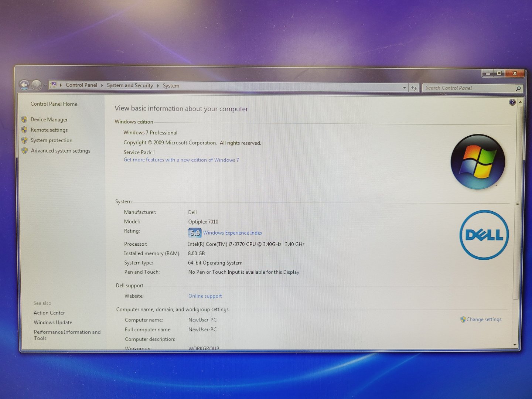This screenshot has height=399, width=532.
Task: Click the vertical scrollbar thumb
Action: coord(517,202)
